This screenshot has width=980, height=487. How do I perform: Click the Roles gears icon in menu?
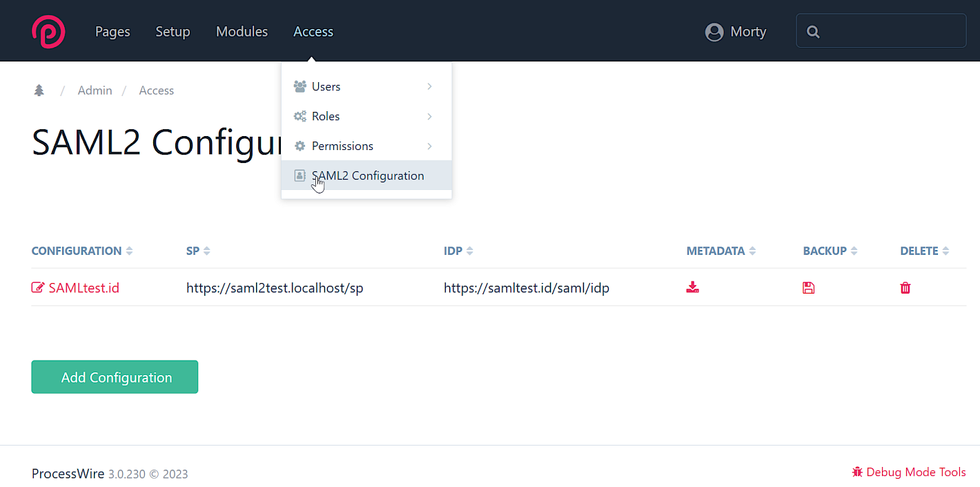point(300,116)
